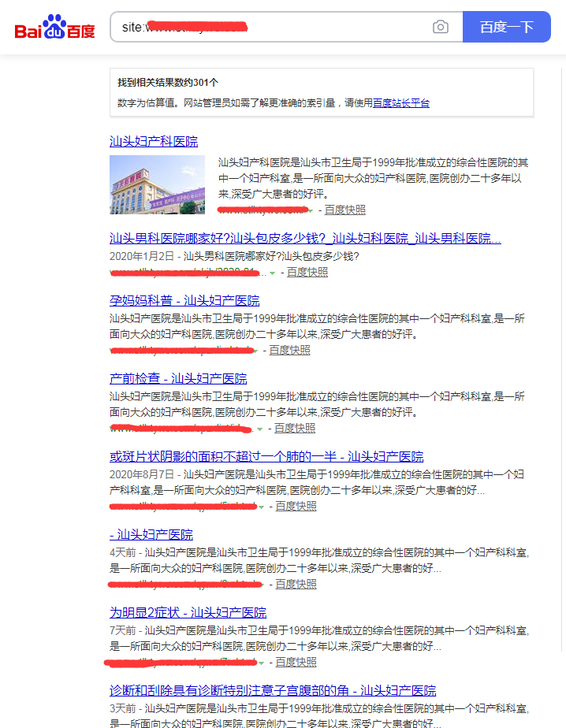Expand URL arrow under 汕头男科医院 result
The height and width of the screenshot is (728, 566).
click(272, 273)
